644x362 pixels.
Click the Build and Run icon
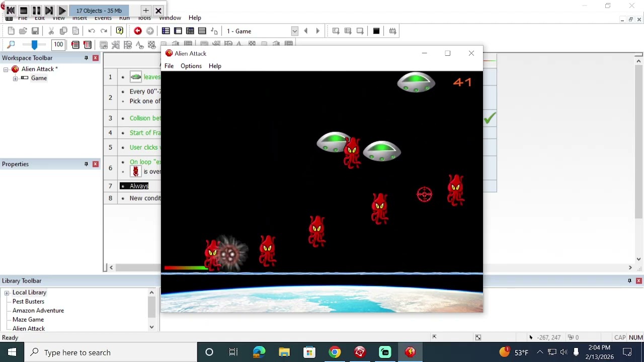coord(393,31)
